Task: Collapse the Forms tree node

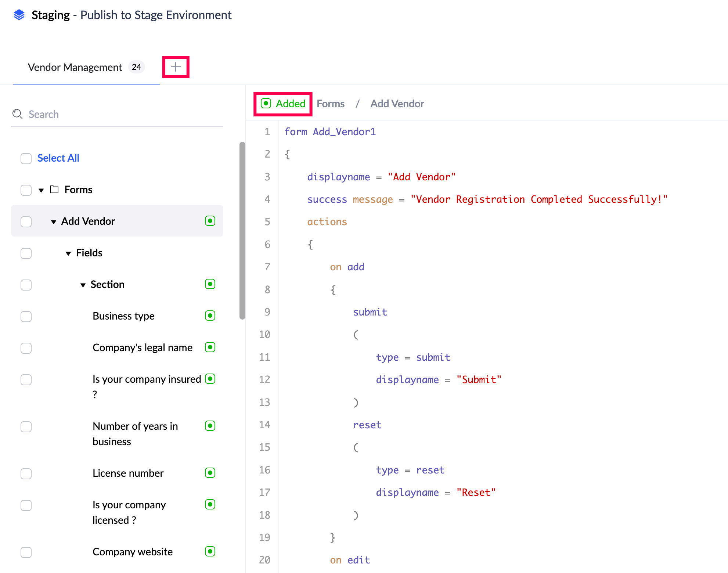Action: pos(41,190)
